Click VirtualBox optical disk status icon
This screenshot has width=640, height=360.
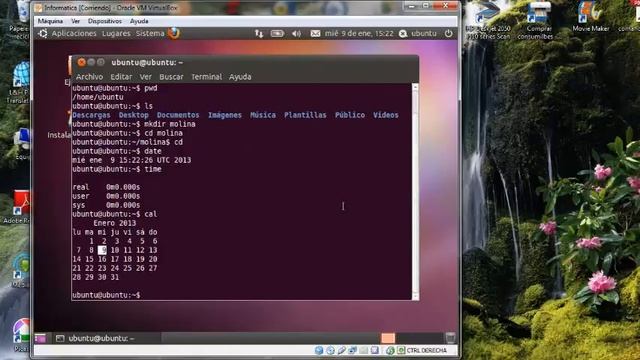pos(330,351)
